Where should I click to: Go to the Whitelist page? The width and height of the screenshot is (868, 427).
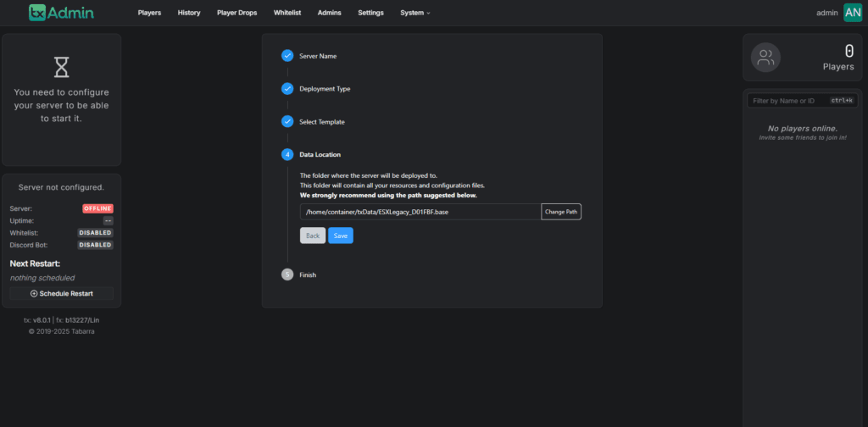[287, 13]
